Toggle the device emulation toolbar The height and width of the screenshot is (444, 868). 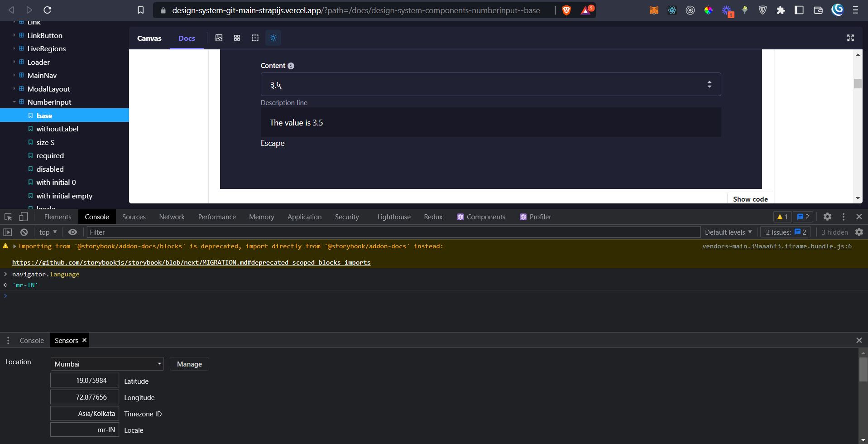click(x=23, y=217)
